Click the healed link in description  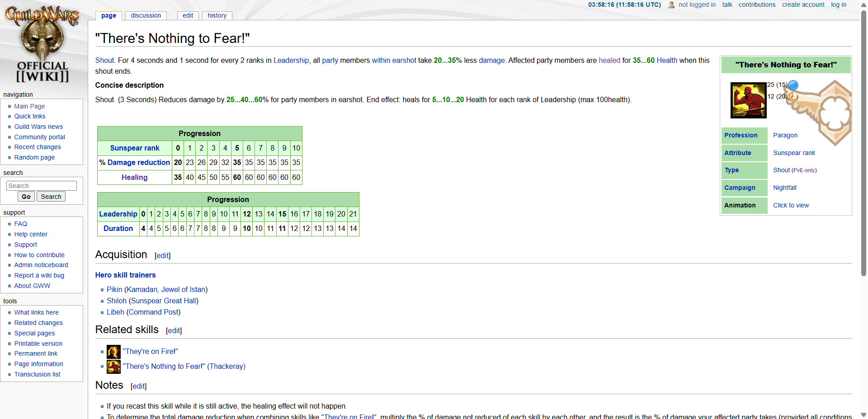point(609,60)
